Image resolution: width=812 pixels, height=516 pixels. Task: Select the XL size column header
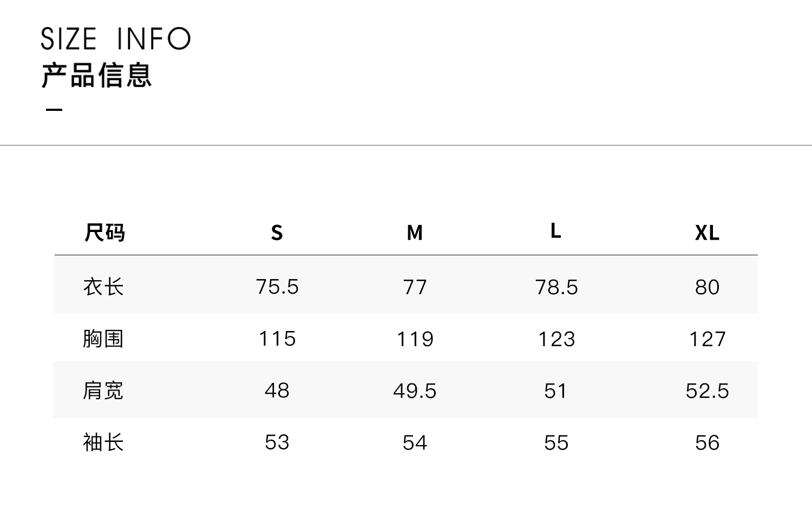coord(707,233)
